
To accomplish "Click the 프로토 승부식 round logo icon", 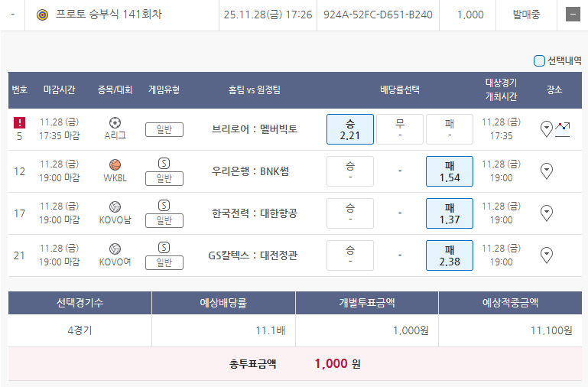I will click(x=42, y=15).
